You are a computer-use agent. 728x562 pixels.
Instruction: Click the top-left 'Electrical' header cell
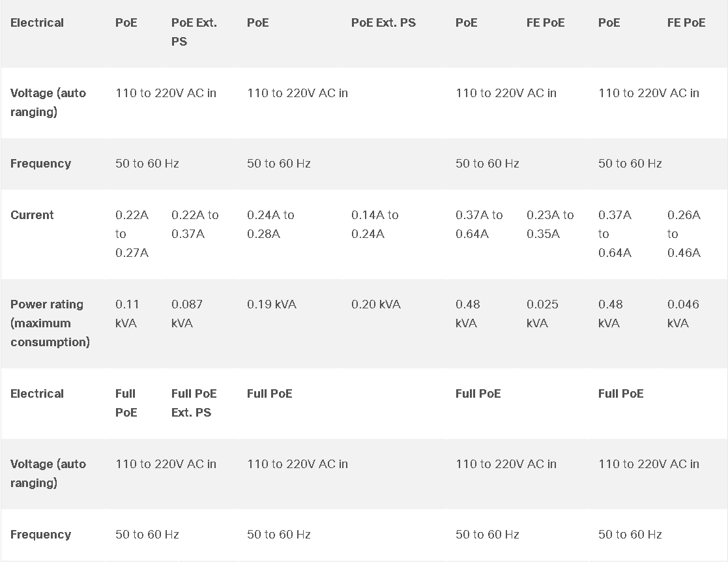pyautogui.click(x=36, y=23)
